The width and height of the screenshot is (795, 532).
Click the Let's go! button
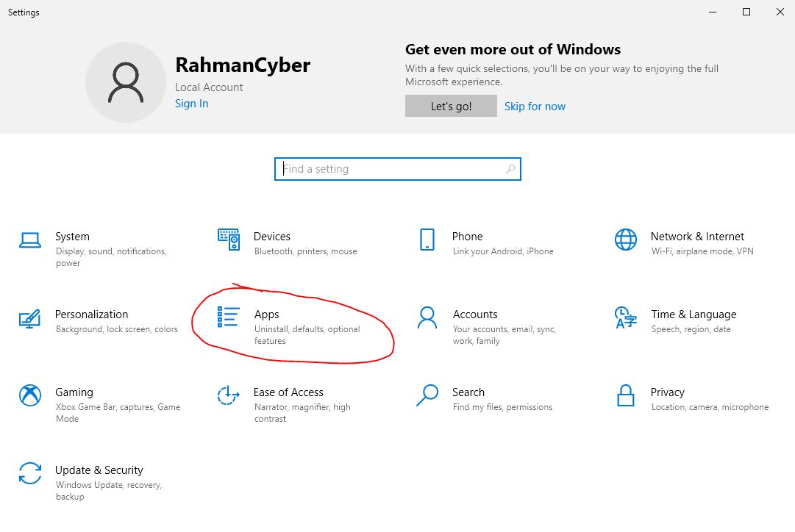coord(451,106)
